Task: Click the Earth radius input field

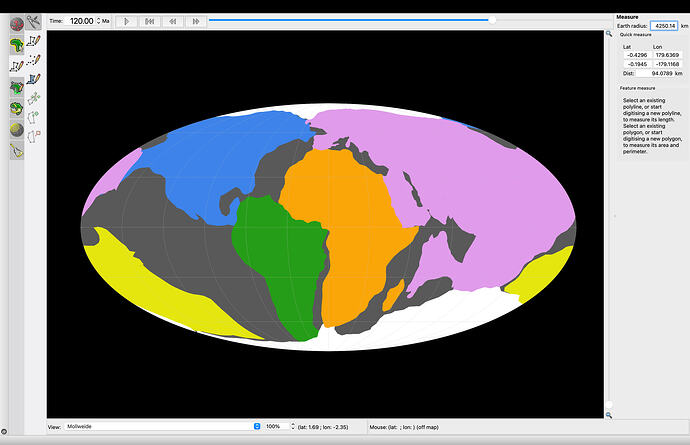Action: (x=663, y=26)
